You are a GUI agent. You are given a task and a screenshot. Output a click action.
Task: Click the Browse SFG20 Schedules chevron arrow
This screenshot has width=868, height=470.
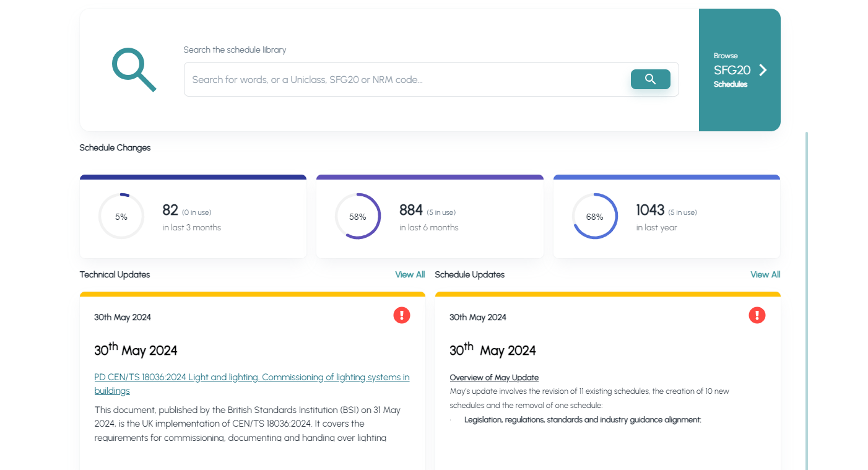tap(763, 70)
